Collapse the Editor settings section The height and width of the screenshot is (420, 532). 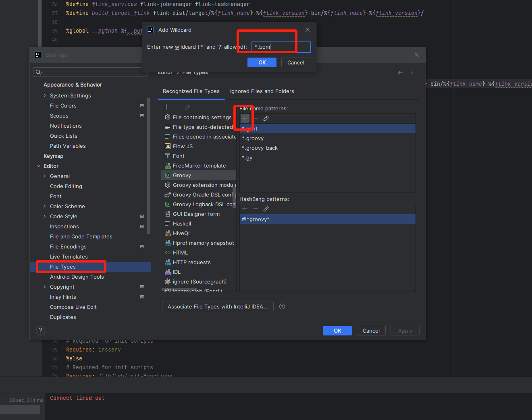click(38, 166)
